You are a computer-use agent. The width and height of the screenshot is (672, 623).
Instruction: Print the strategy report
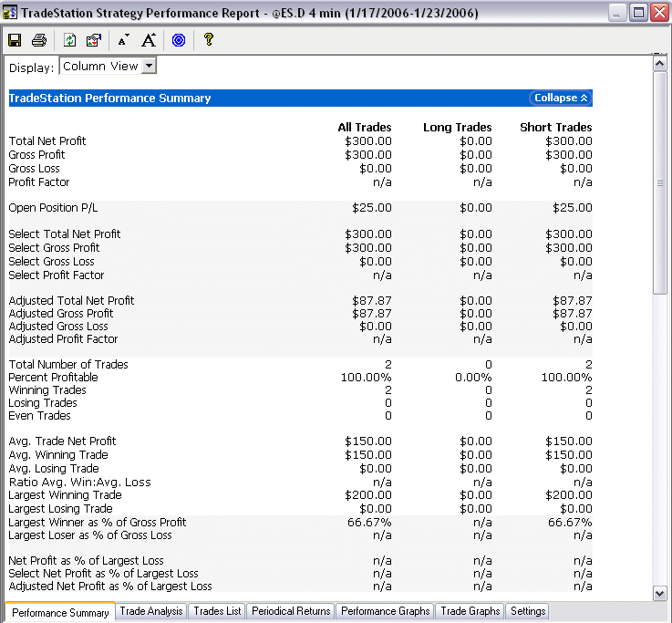pyautogui.click(x=39, y=40)
